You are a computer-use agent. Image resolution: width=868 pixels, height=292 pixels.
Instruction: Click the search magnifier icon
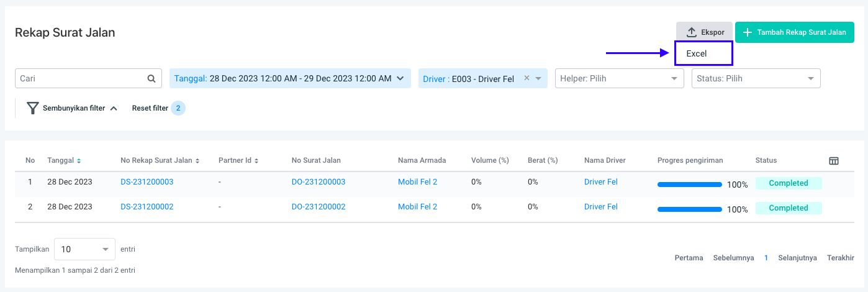(x=151, y=79)
